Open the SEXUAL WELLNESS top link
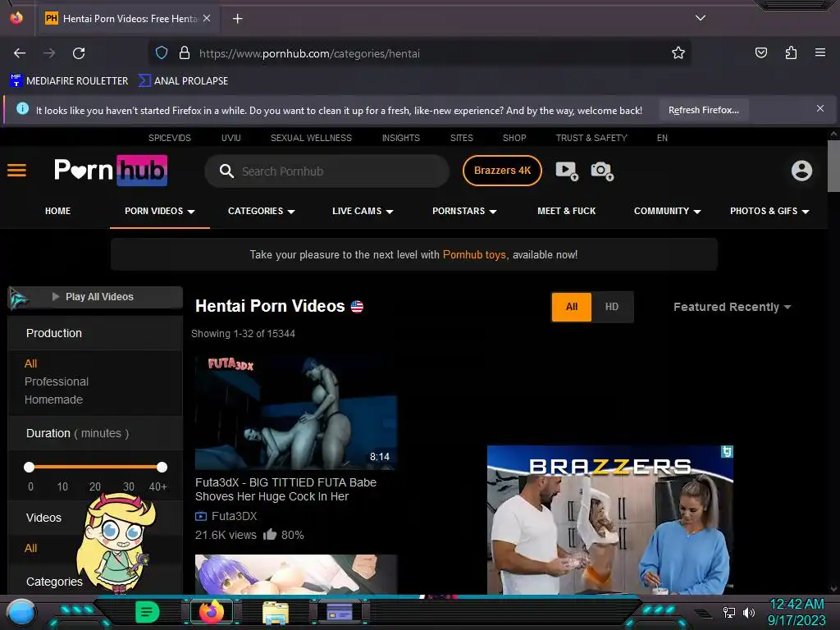 pos(311,138)
